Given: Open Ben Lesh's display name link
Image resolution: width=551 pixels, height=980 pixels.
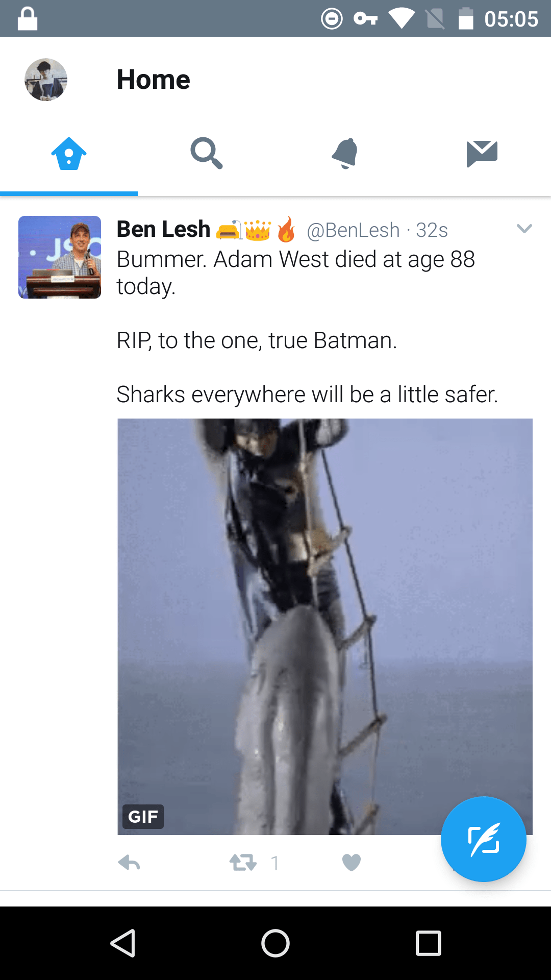Looking at the screenshot, I should 163,229.
